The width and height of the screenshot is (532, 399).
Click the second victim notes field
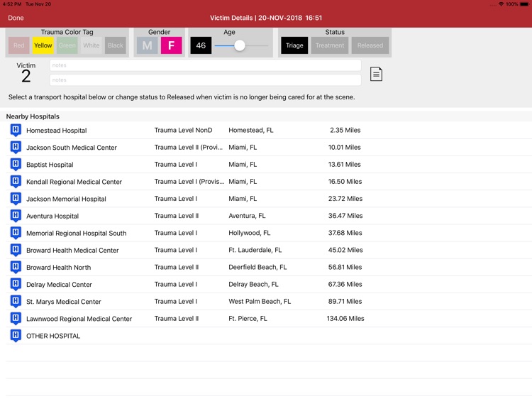click(x=205, y=80)
